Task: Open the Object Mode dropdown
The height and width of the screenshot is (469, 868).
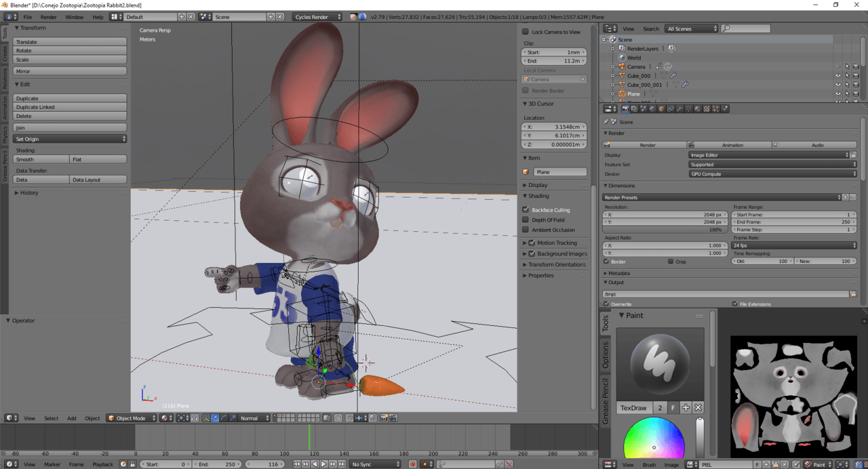Action: (132, 418)
